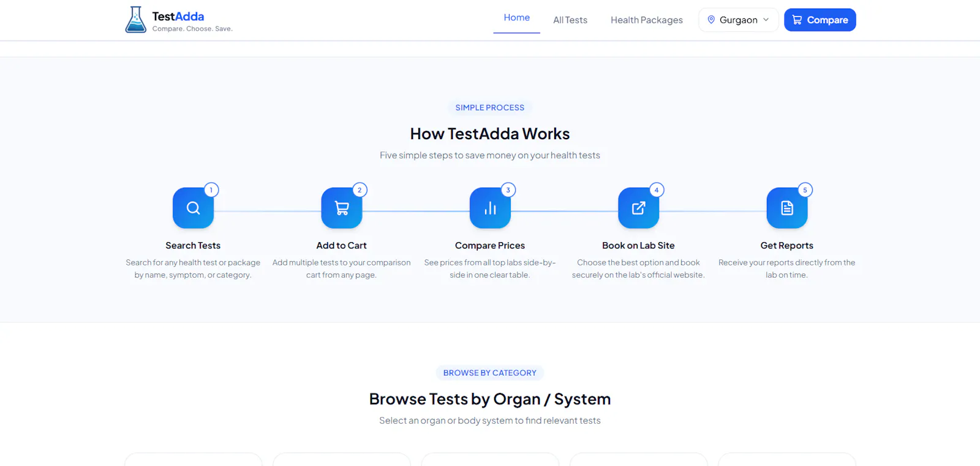Click the 'Add to Cart' step title
Viewport: 980px width, 466px height.
342,245
